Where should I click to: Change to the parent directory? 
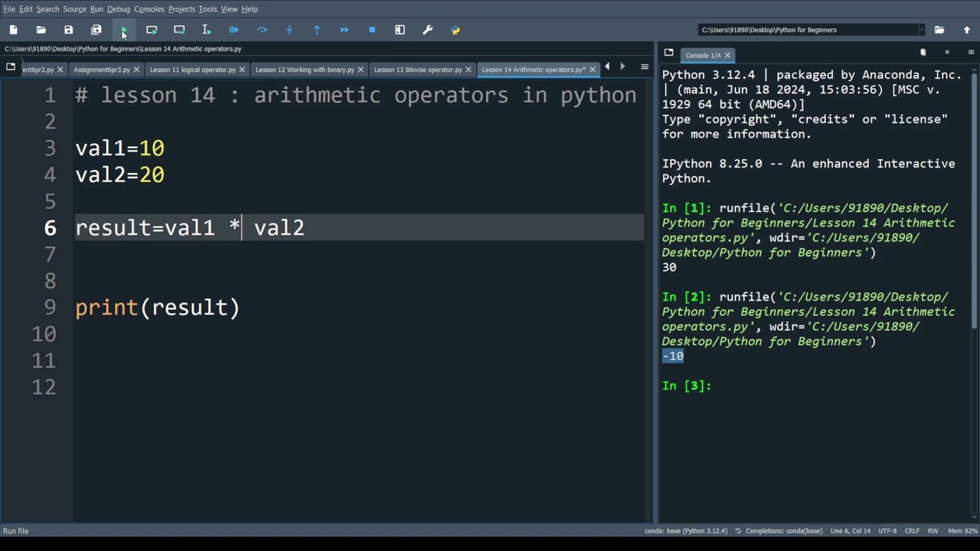click(x=967, y=30)
